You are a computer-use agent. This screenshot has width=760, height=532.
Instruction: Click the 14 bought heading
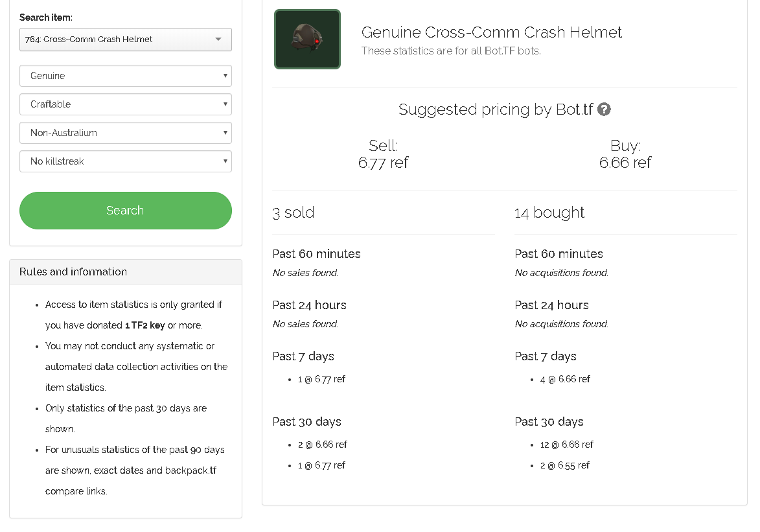549,213
